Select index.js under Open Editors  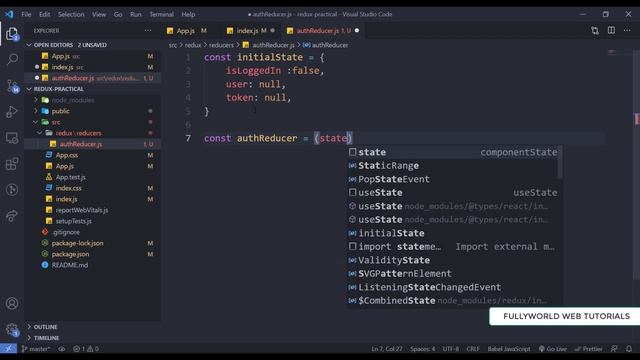tap(93, 67)
